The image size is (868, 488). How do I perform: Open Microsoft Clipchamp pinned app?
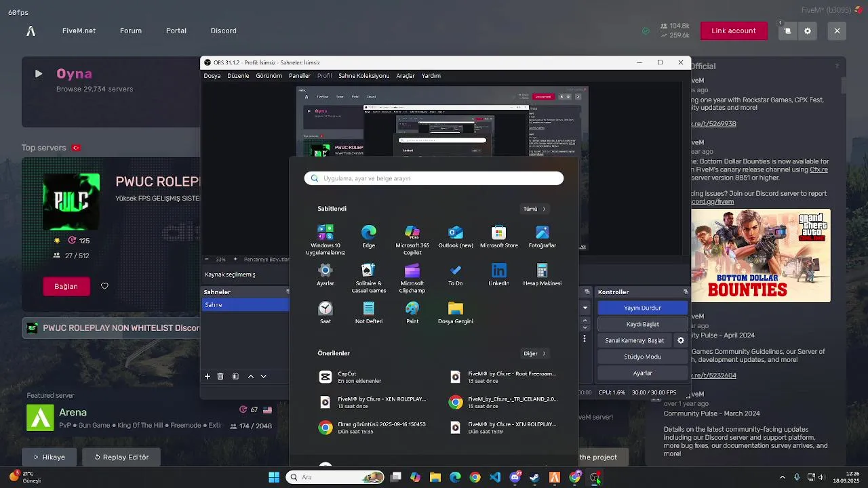point(412,278)
